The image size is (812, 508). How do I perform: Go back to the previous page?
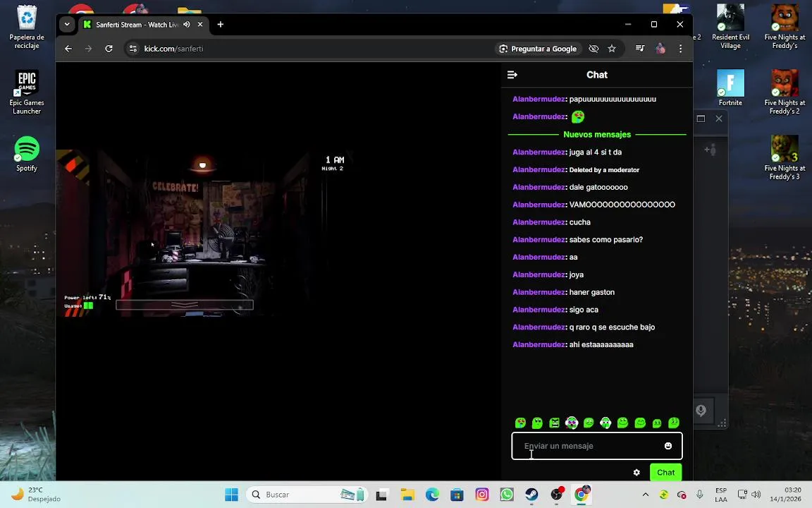[x=68, y=48]
